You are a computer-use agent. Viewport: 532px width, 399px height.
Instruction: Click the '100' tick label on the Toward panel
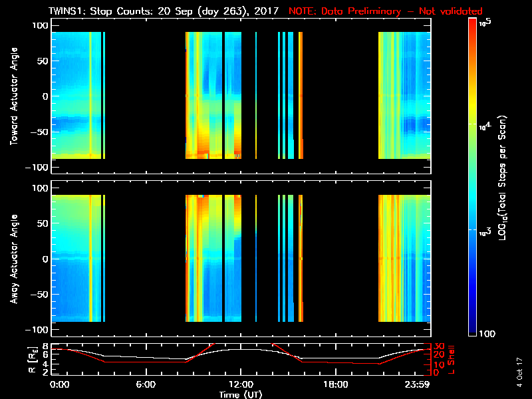point(40,25)
